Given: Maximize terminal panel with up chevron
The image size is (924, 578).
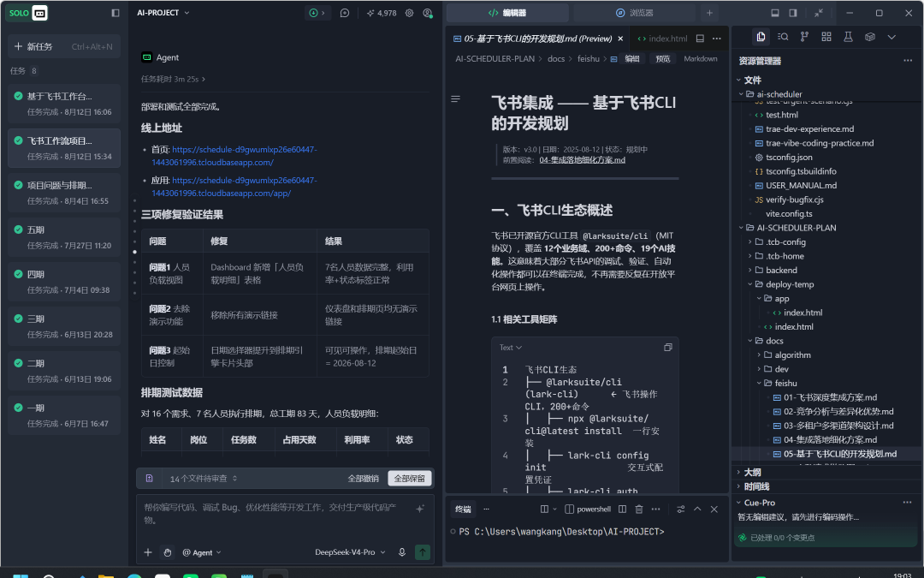Looking at the screenshot, I should [697, 509].
